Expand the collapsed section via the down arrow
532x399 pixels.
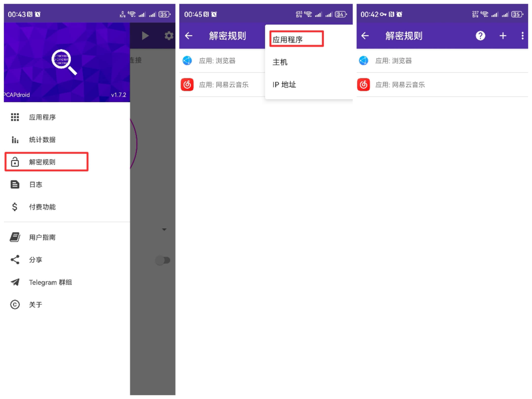[164, 229]
